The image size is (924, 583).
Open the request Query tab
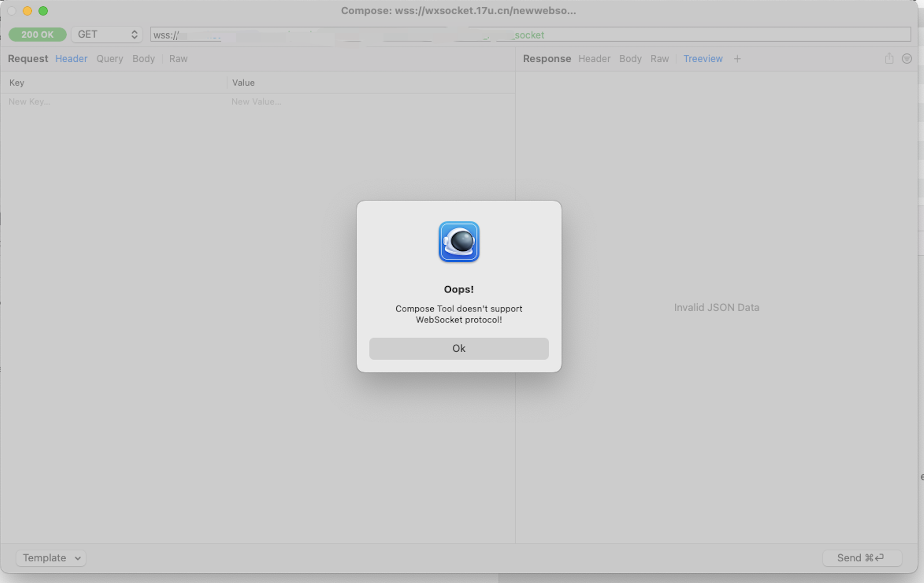point(109,58)
